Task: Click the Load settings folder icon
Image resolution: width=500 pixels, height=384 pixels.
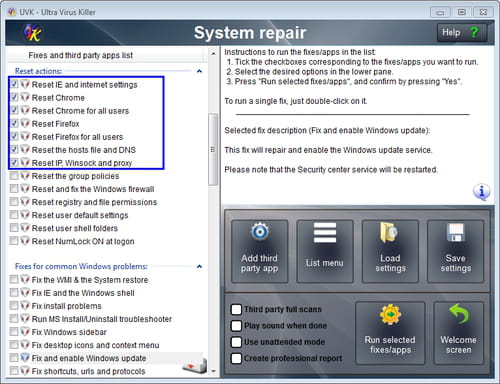Action: pos(389,232)
